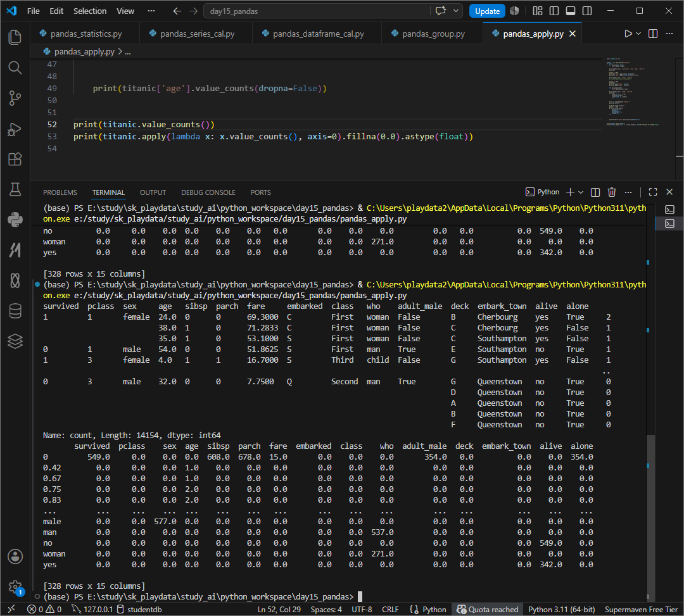684x616 pixels.
Task: Click the Run Python File play button
Action: 628,34
